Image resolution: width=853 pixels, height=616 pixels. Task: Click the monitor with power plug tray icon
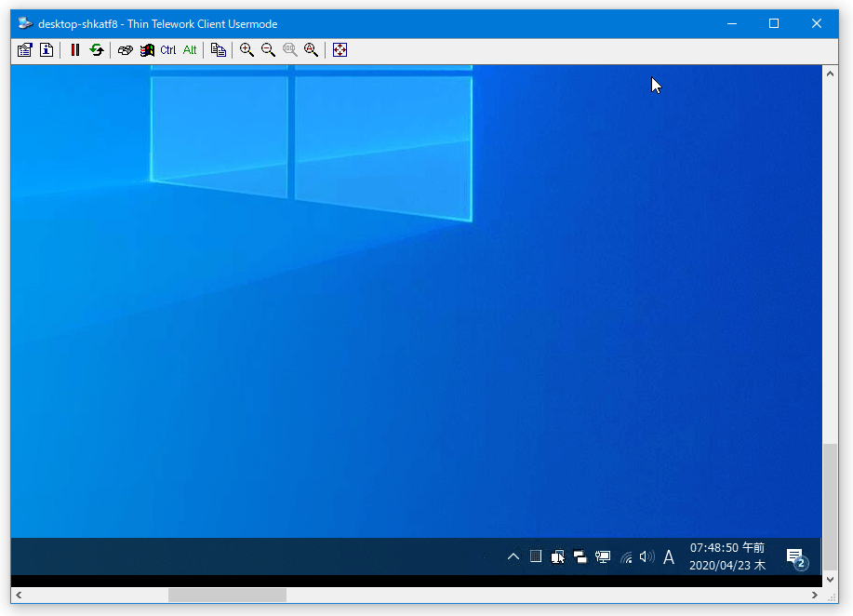[603, 556]
